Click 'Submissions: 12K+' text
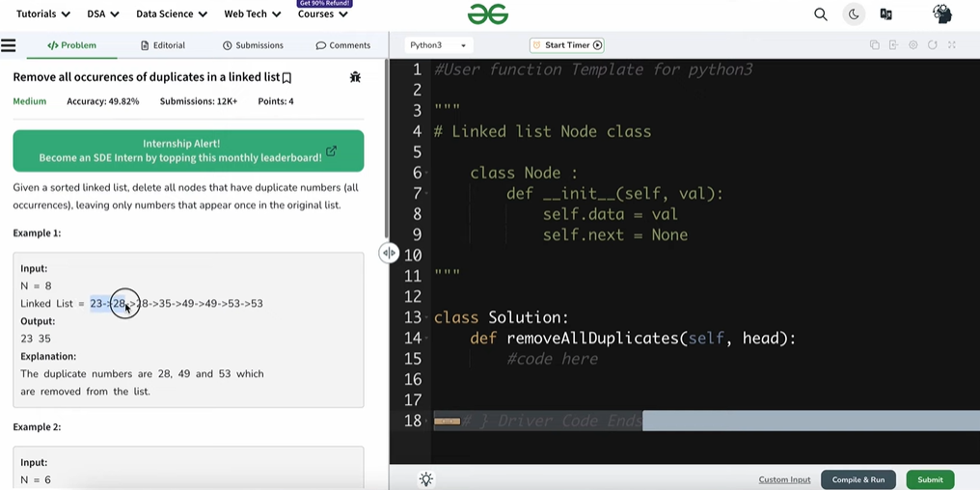This screenshot has height=490, width=980. point(199,101)
